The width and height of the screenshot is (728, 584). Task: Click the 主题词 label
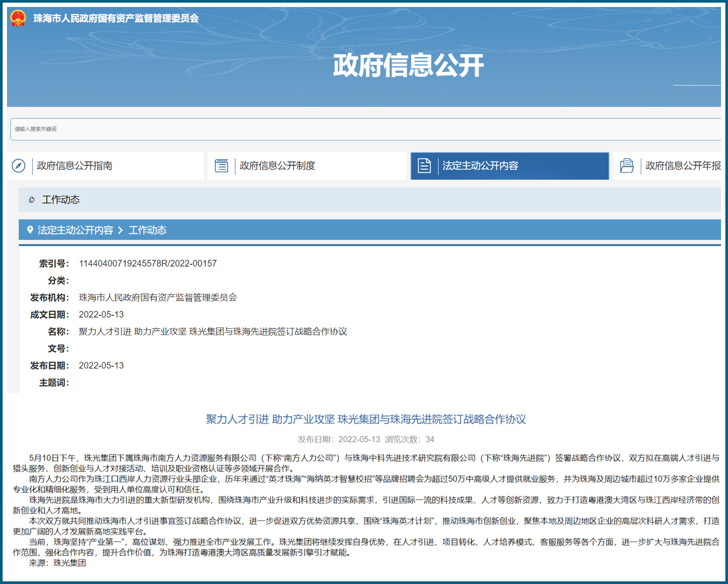tap(54, 383)
